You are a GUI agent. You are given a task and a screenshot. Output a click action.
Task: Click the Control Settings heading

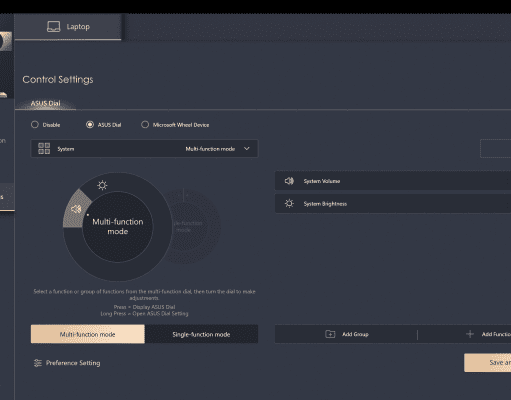click(58, 80)
